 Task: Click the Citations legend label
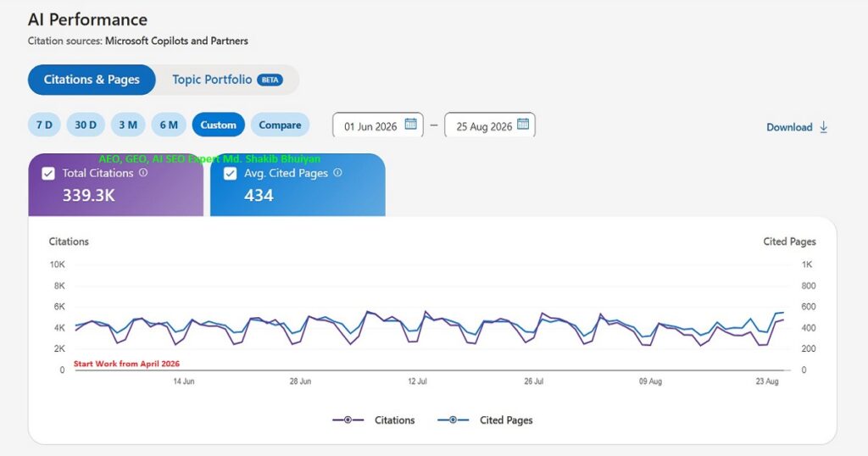(x=395, y=420)
